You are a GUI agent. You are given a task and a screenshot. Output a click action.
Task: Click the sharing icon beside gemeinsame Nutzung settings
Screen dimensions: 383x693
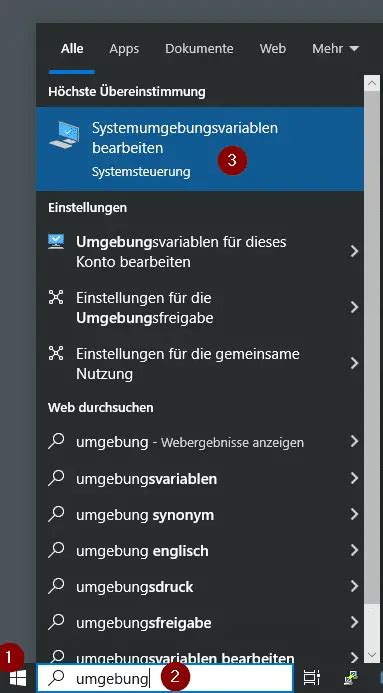[56, 353]
